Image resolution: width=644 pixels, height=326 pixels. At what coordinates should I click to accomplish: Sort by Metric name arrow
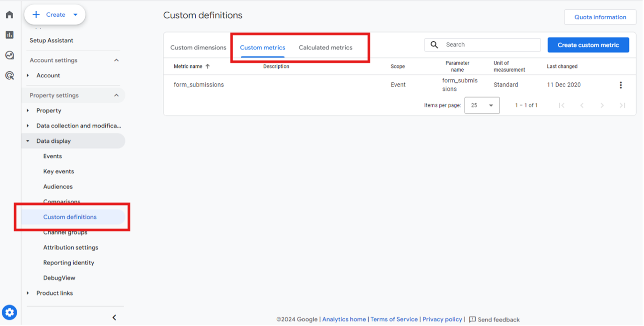[207, 67]
